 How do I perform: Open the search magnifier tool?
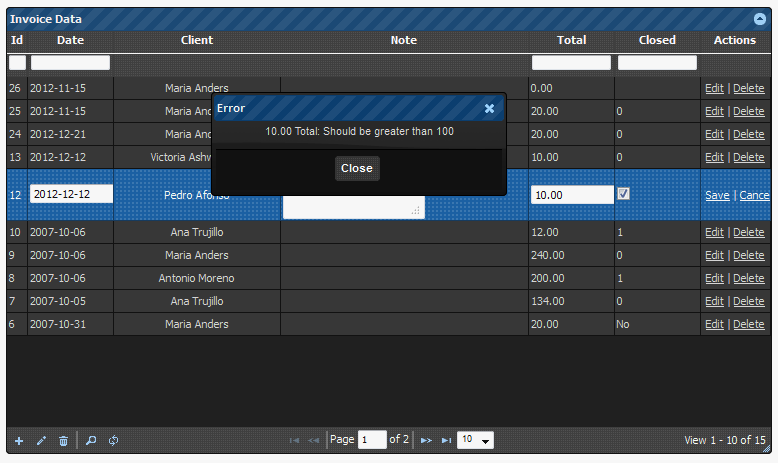point(91,441)
